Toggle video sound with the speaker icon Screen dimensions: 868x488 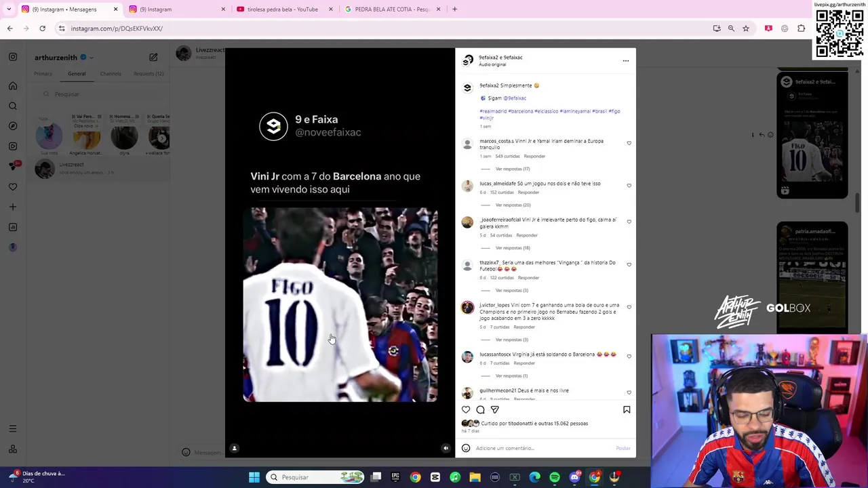pyautogui.click(x=446, y=448)
